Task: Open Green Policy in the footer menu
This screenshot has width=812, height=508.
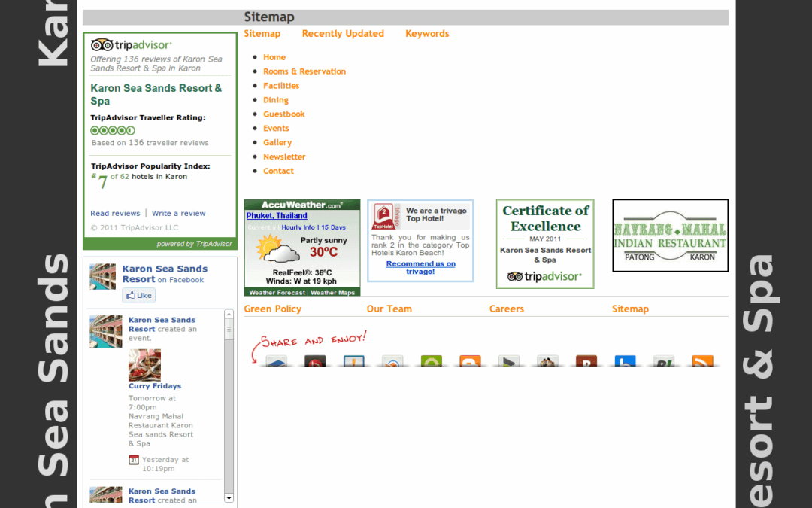Action: point(273,309)
